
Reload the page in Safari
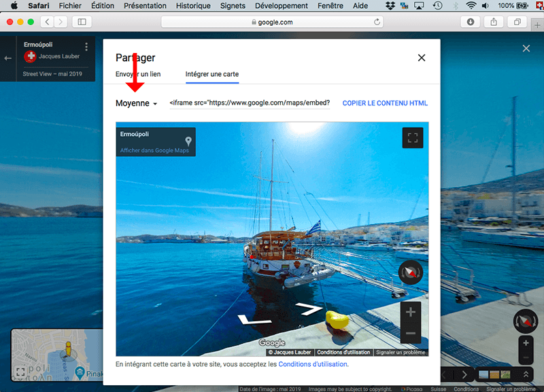click(x=377, y=22)
